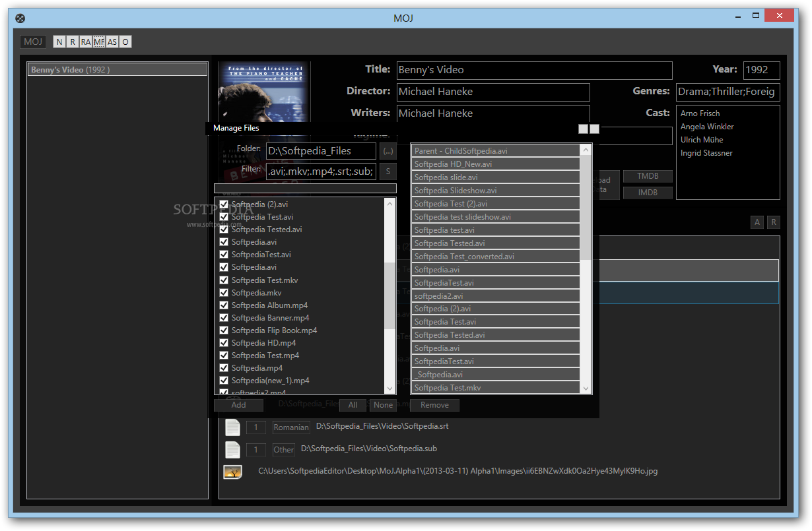
Task: Select Softpedia Test_converted.avi in the added files list
Action: pyautogui.click(x=496, y=257)
